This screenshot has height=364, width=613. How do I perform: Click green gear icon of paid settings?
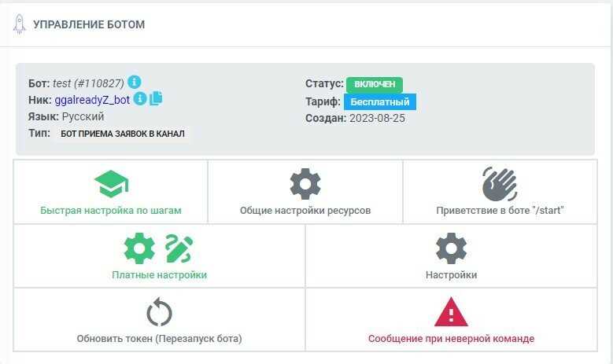pos(139,248)
